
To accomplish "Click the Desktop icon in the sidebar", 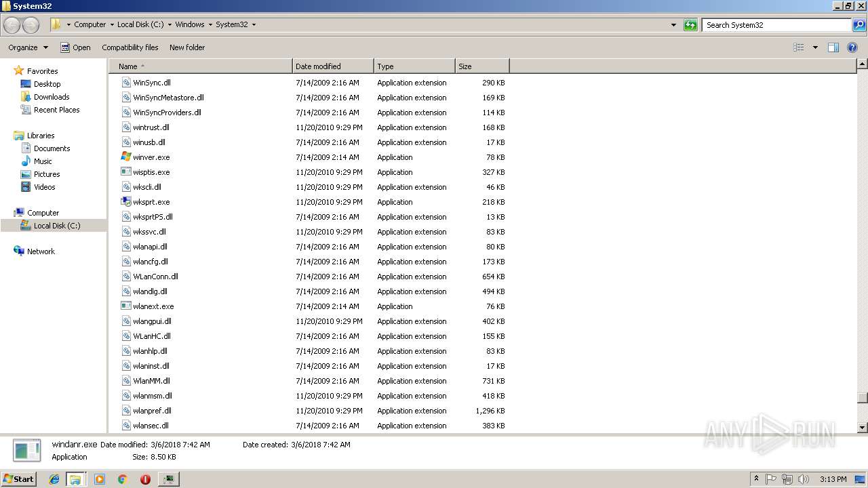I will [26, 84].
